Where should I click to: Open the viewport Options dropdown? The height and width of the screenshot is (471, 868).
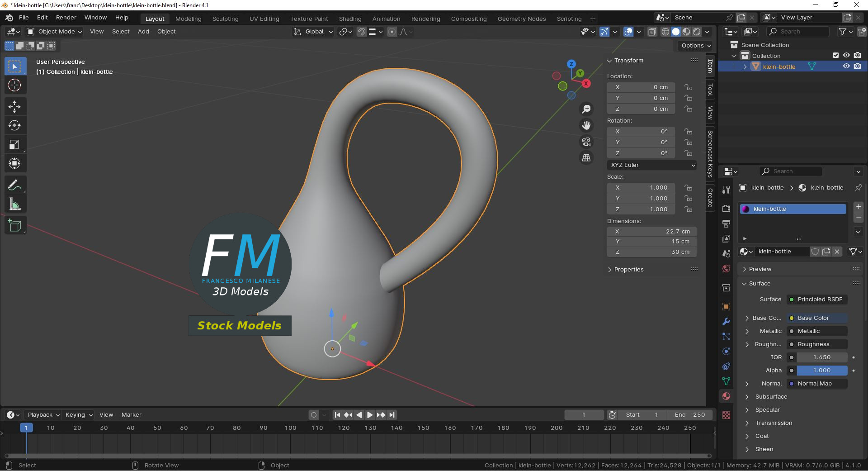696,46
